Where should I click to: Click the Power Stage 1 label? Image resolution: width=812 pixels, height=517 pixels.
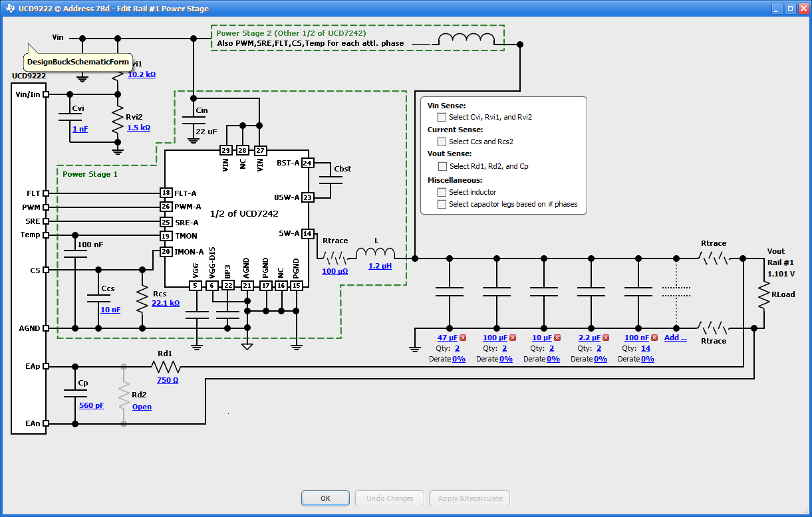tap(90, 174)
